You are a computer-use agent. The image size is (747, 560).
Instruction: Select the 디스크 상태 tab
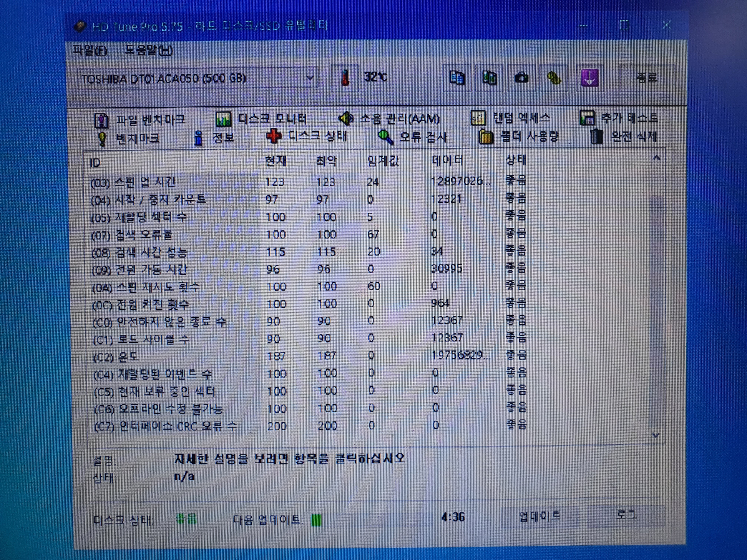point(307,136)
